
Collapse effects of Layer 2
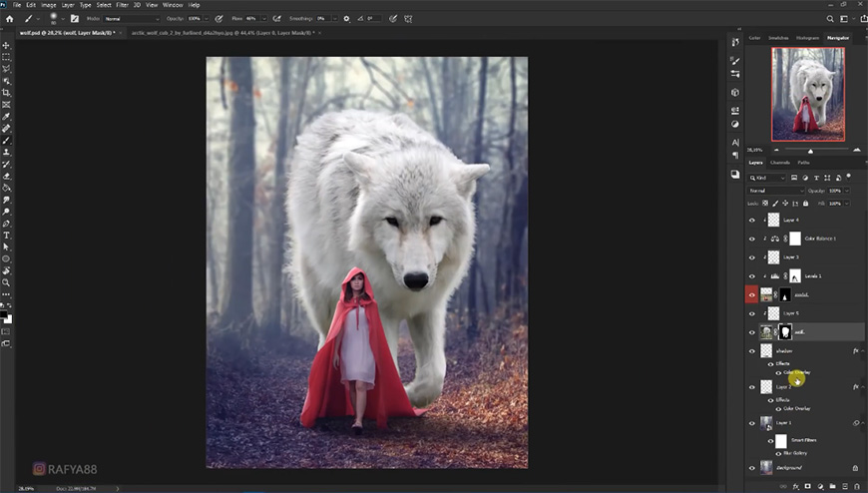(x=862, y=386)
